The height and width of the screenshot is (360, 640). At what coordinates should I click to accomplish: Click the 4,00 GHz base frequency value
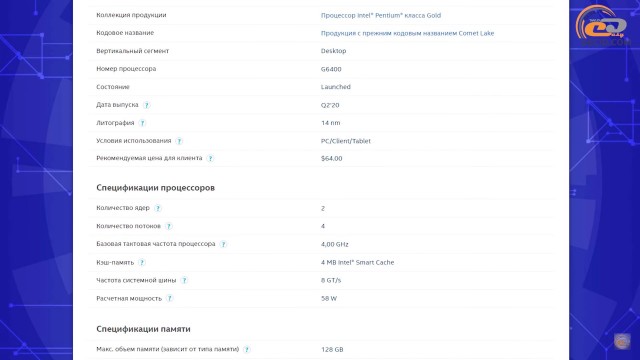coord(335,244)
